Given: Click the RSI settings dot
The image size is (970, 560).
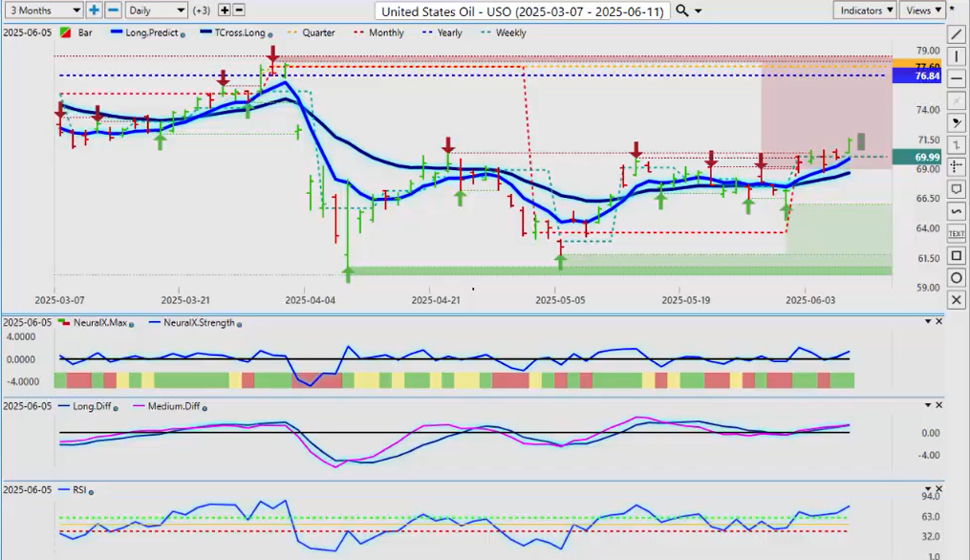Looking at the screenshot, I should click(x=91, y=492).
